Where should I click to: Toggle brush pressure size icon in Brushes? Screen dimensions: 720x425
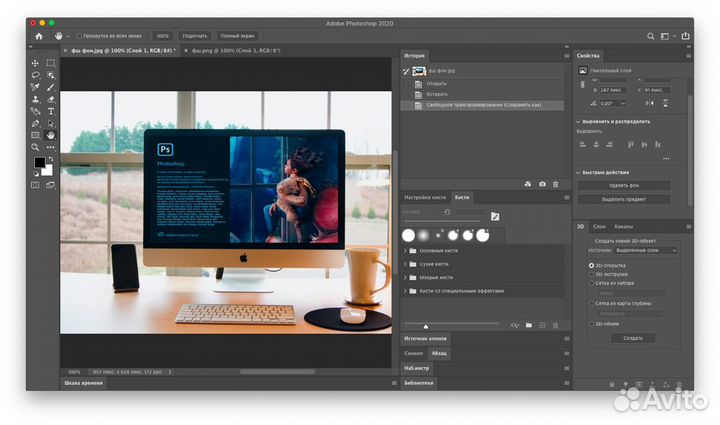[495, 217]
